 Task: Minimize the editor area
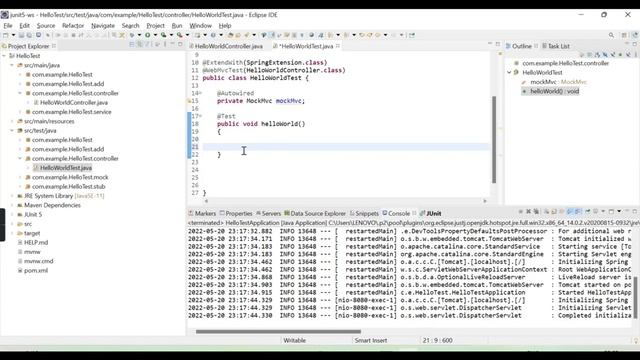tap(490, 44)
